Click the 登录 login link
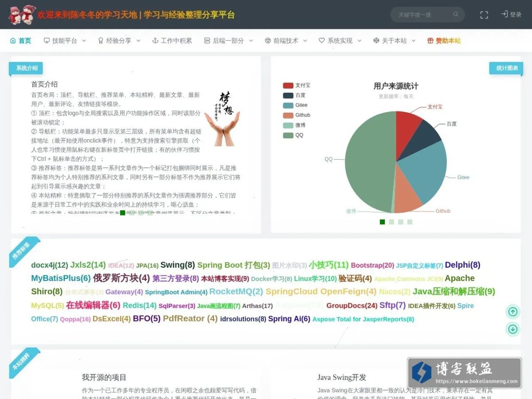 [x=511, y=14]
